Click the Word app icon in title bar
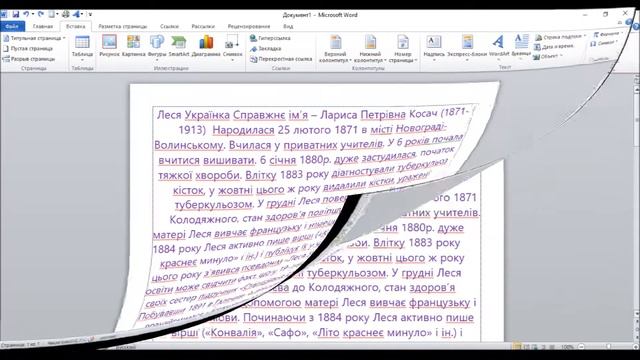The width and height of the screenshot is (640, 360). click(4, 14)
